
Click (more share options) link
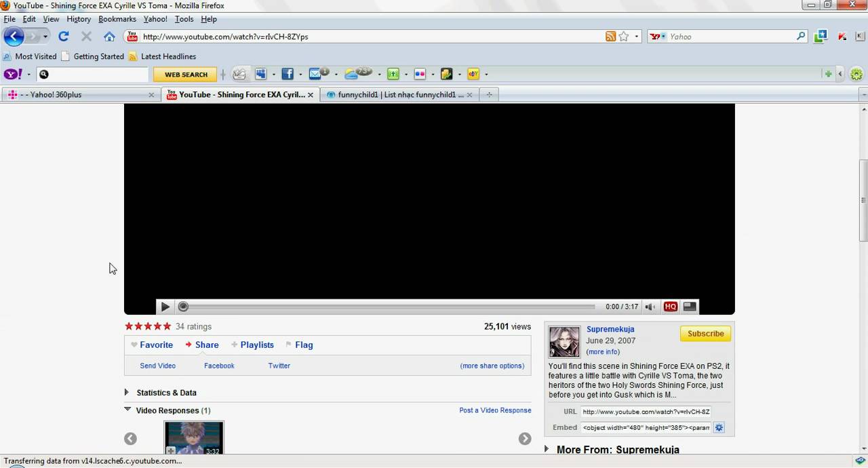tap(492, 366)
